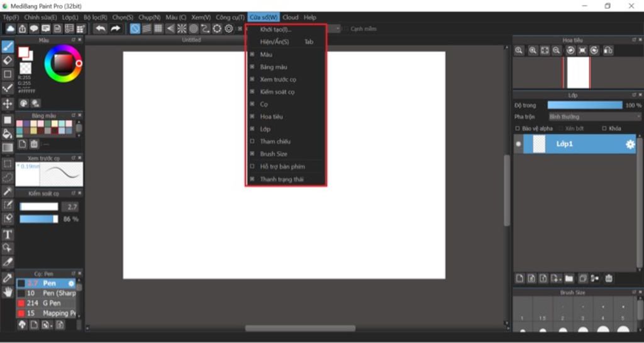Select the Eraser tool
This screenshot has height=343, width=644.
click(8, 60)
